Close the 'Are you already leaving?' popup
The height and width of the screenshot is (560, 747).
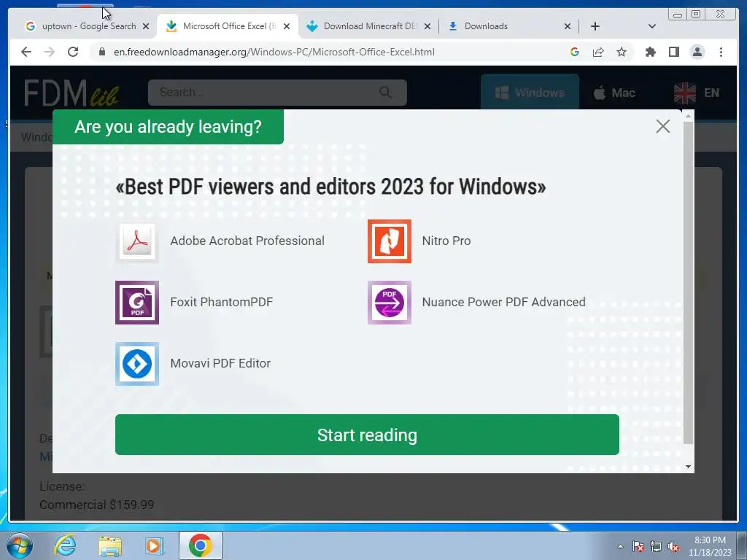(x=662, y=126)
